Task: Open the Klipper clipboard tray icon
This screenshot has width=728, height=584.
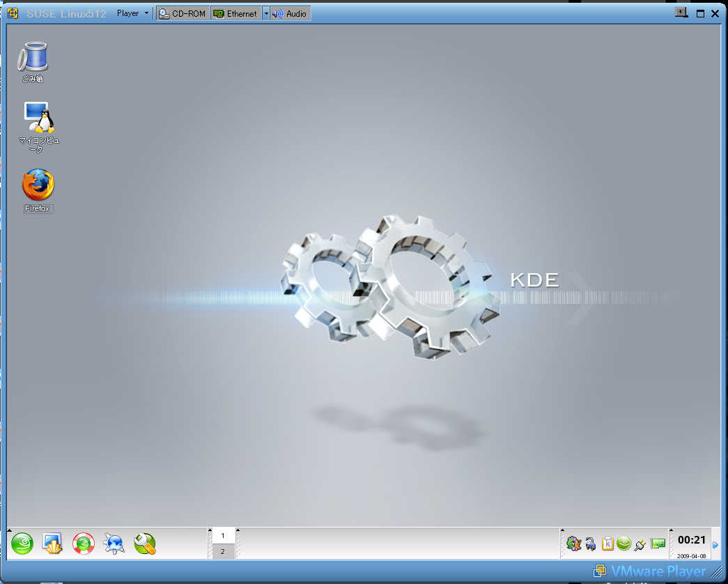Action: click(x=607, y=543)
